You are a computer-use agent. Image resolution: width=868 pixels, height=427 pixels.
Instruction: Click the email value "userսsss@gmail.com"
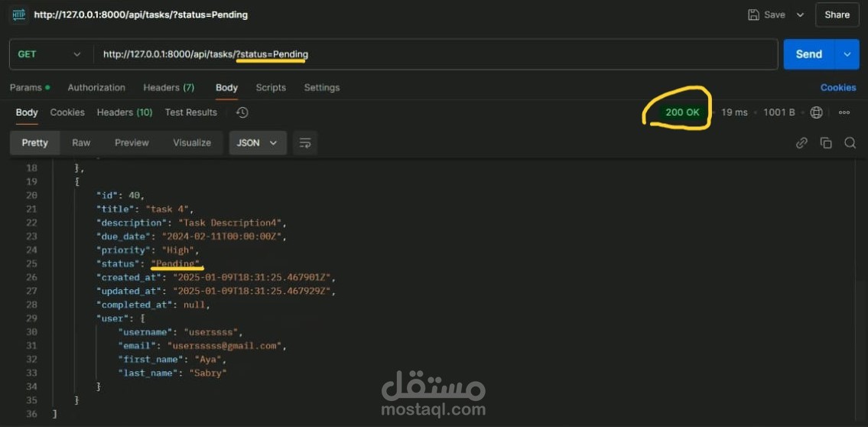(226, 346)
